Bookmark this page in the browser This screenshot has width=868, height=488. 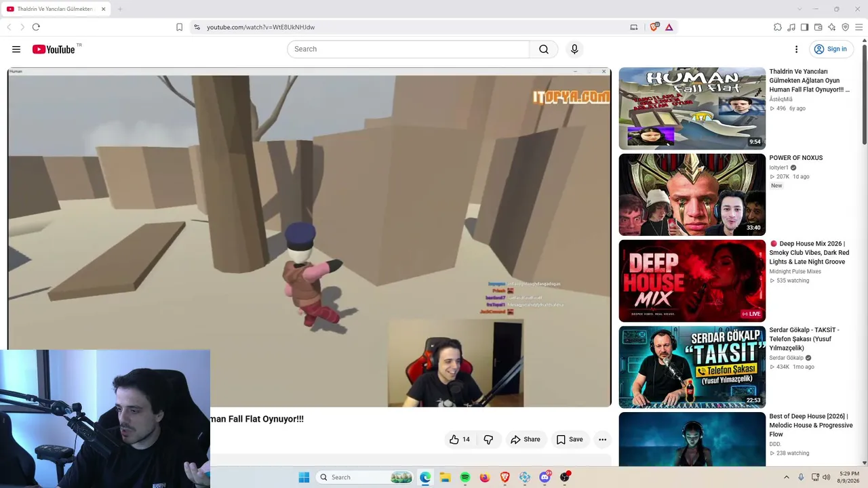(x=179, y=27)
